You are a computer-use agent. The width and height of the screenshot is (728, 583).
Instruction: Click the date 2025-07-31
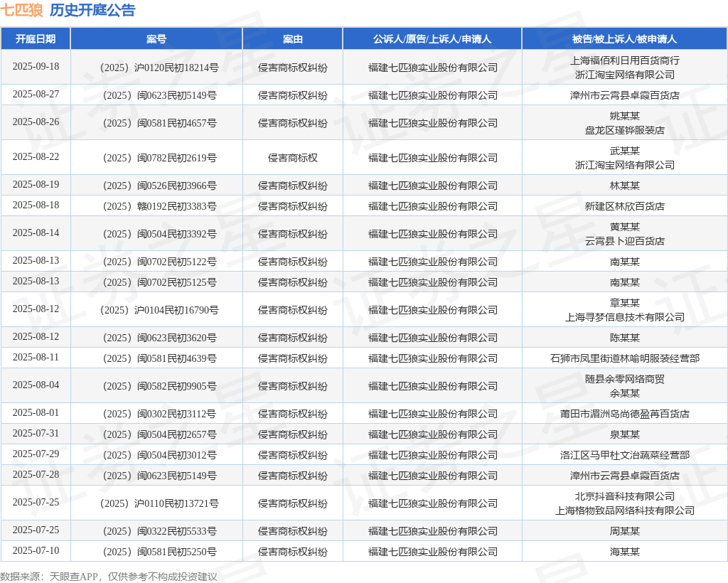click(36, 433)
